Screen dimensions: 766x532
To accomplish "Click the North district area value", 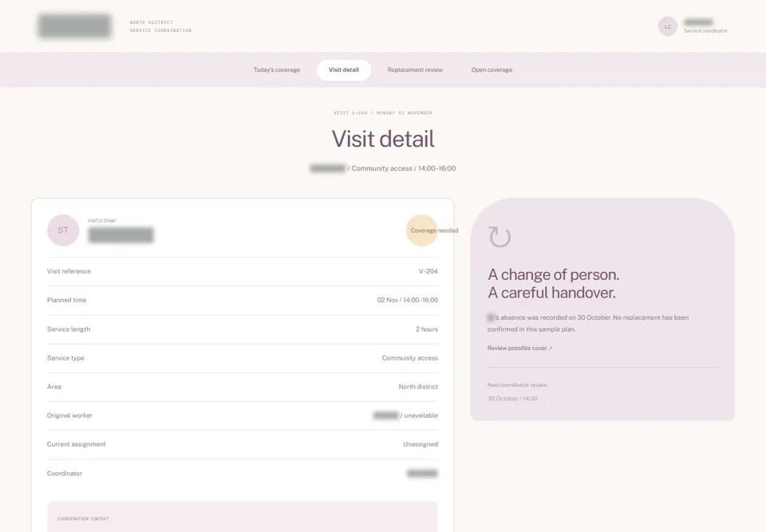I will (417, 386).
